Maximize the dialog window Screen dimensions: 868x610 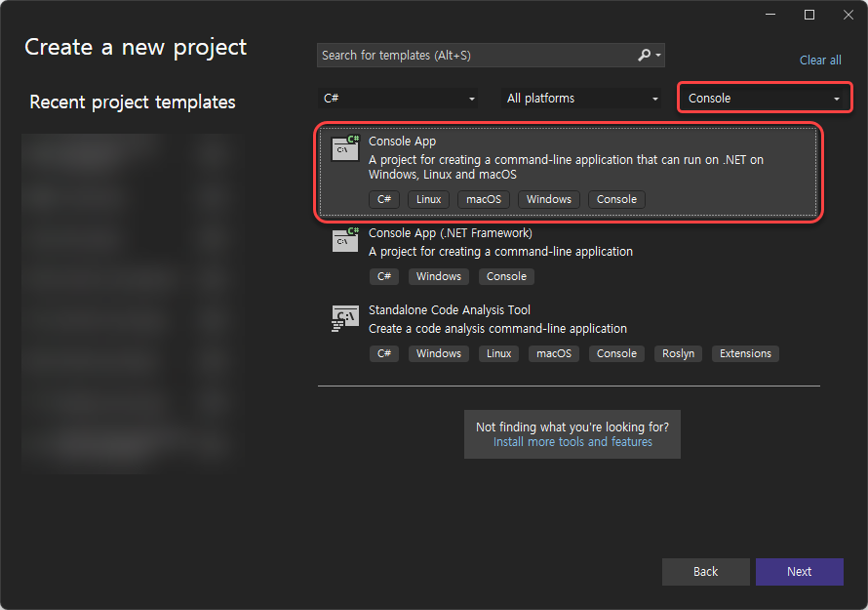(x=809, y=15)
